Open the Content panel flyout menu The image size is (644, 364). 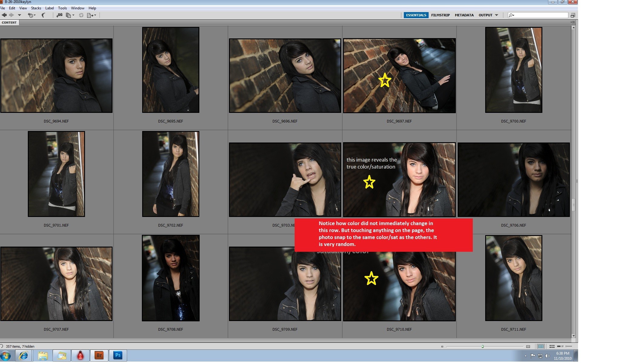572,22
